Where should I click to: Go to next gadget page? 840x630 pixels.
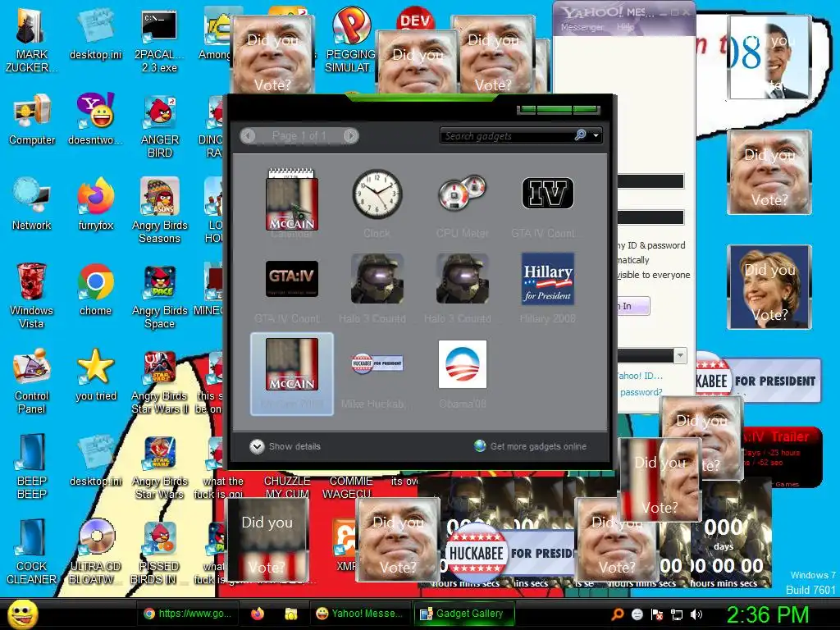pyautogui.click(x=351, y=135)
